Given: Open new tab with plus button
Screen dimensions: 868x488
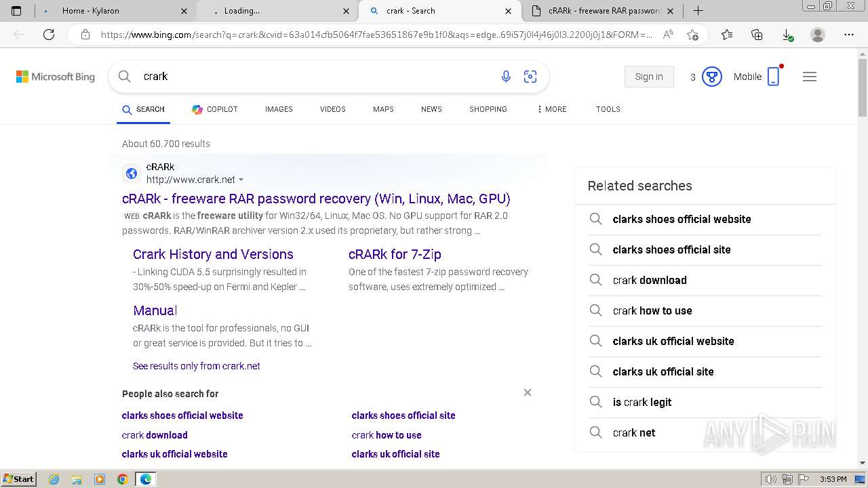Looking at the screenshot, I should [698, 11].
